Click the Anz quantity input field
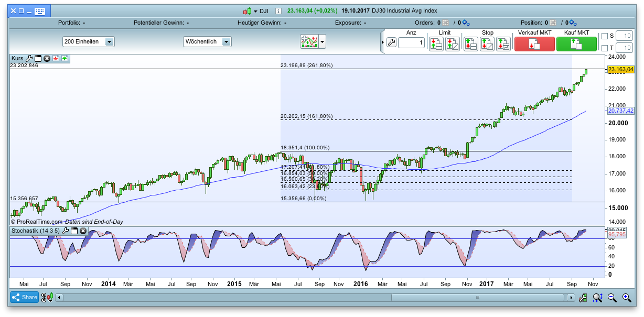Viewport: 644px width, 317px height. 411,43
